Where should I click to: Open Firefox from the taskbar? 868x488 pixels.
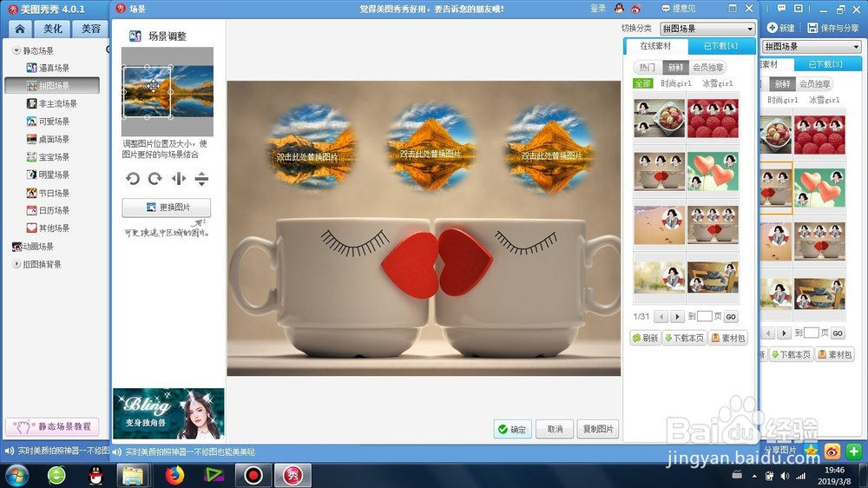tap(174, 475)
